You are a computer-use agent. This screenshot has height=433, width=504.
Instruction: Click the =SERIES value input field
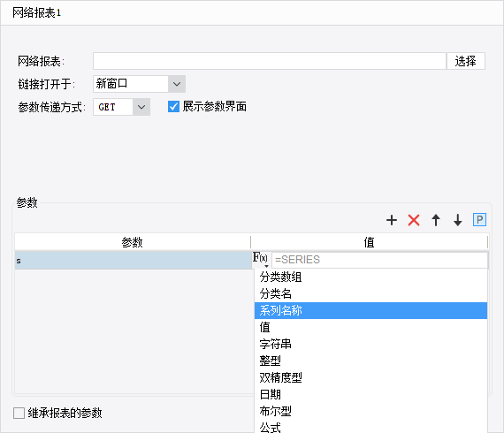379,260
